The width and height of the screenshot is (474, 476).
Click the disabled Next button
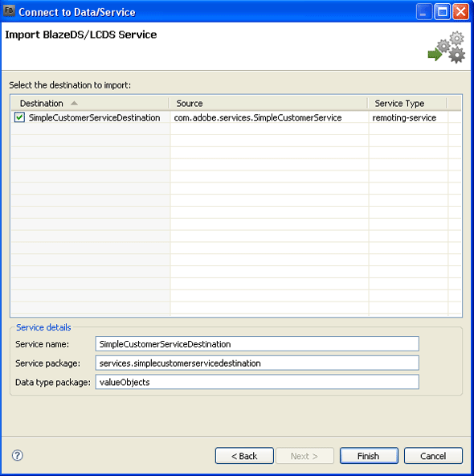coord(304,456)
